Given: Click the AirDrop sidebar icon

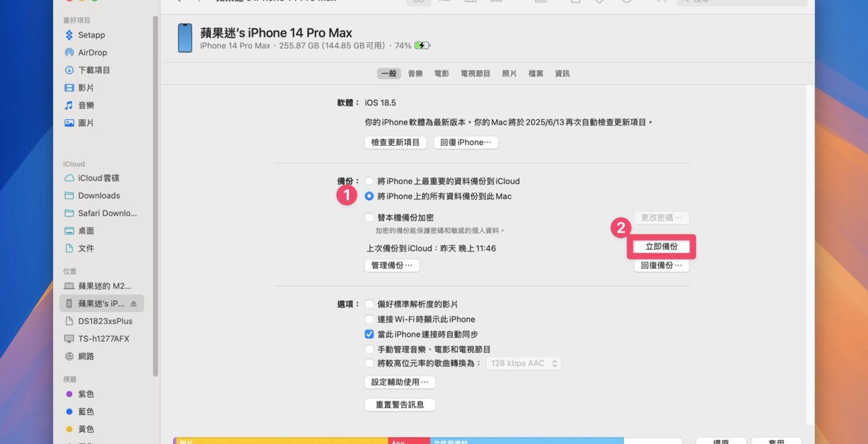Looking at the screenshot, I should point(69,53).
